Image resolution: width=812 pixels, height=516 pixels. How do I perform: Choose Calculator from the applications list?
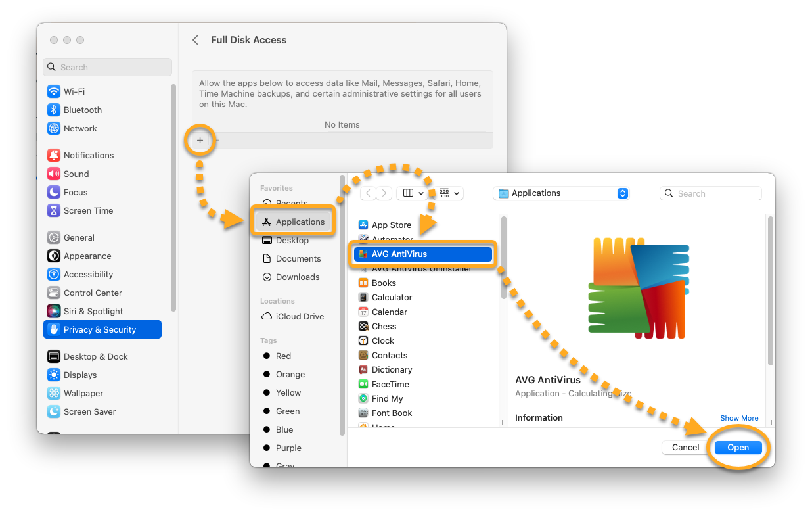[392, 297]
